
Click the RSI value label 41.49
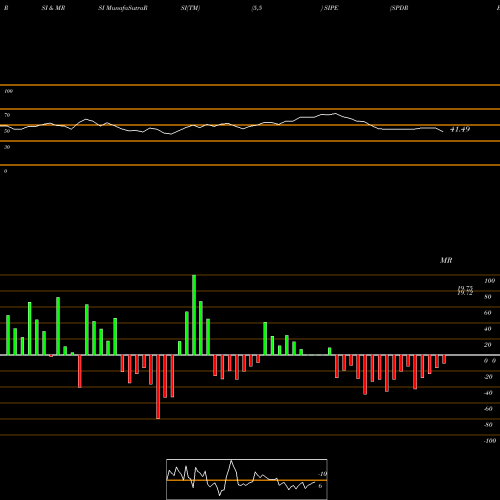[460, 129]
